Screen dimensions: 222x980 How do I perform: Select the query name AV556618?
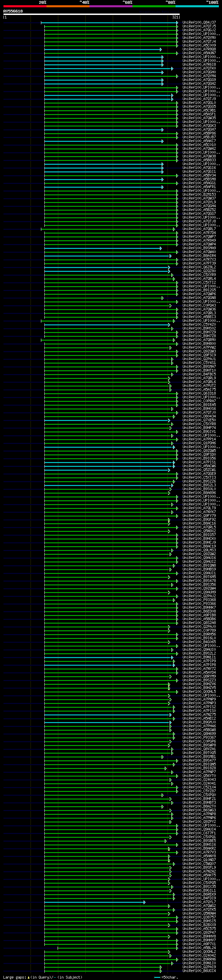tap(13, 11)
